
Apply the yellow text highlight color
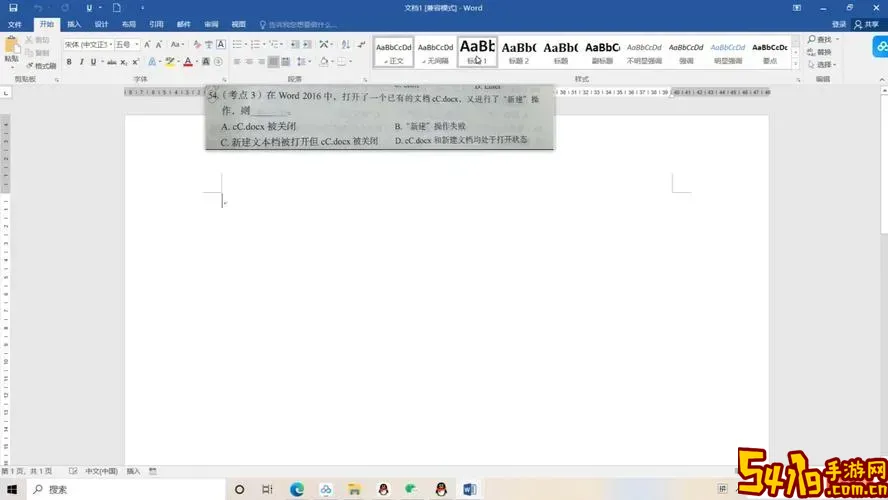point(169,62)
